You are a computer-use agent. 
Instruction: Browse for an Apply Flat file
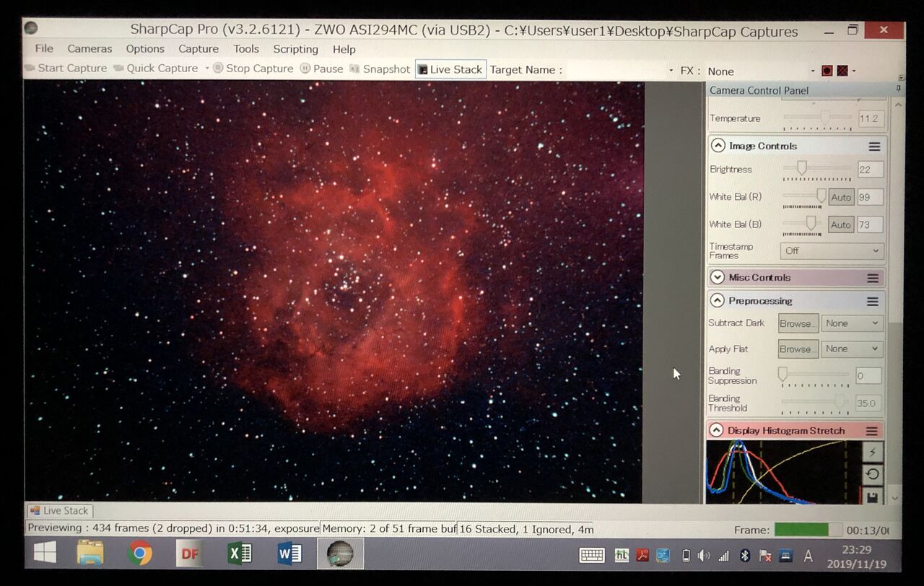pyautogui.click(x=798, y=349)
